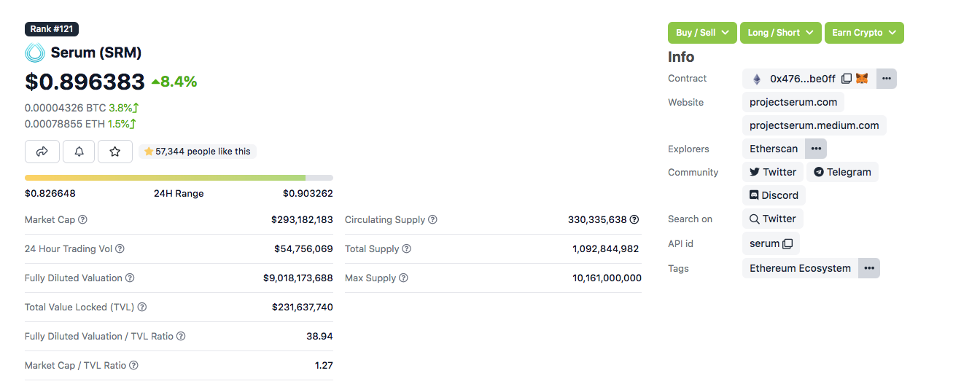Viewport: 980px width, 384px height.
Task: Click the share arrow button
Action: click(x=42, y=152)
